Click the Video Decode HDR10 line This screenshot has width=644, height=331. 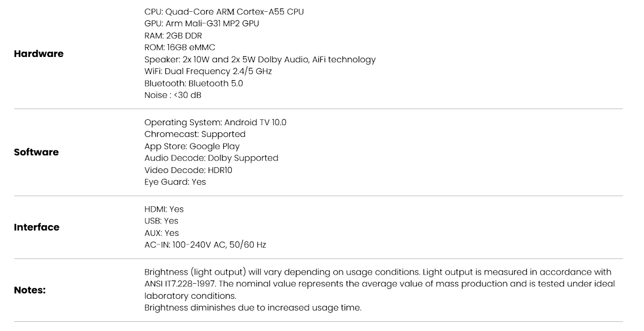point(188,170)
